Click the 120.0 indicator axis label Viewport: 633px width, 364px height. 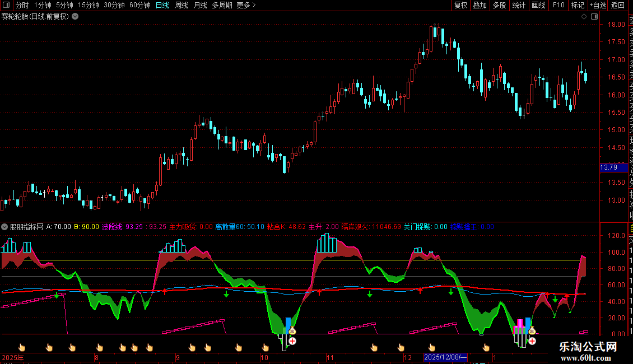(x=616, y=235)
